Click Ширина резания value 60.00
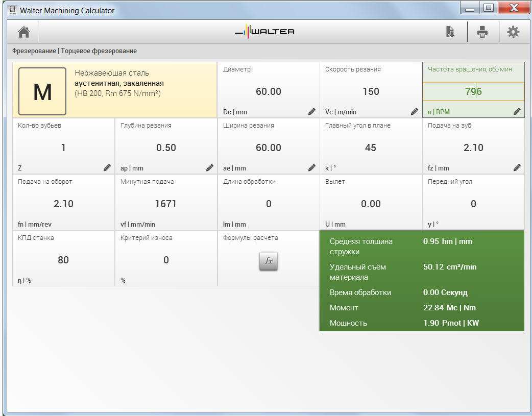 click(x=269, y=148)
